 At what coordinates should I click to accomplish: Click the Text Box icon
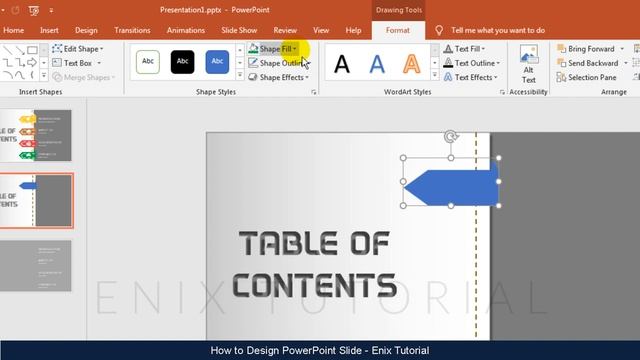57,63
